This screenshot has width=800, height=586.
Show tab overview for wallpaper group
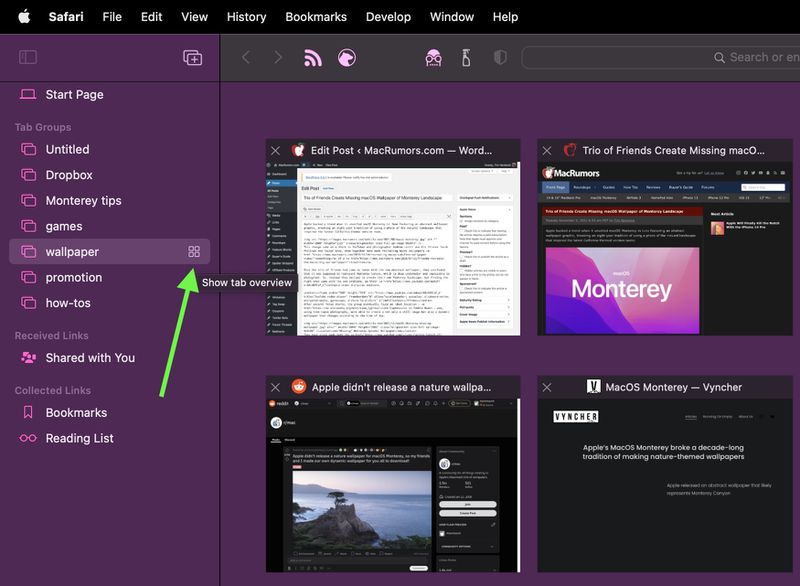(x=194, y=252)
